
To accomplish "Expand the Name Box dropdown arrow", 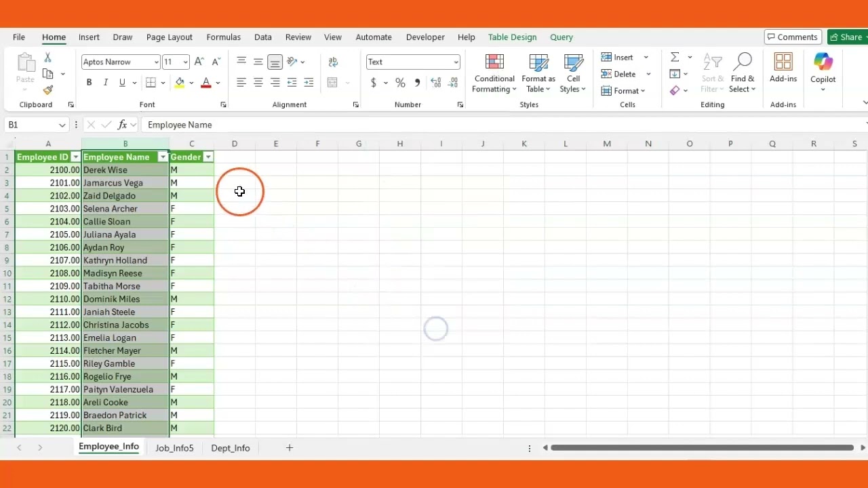I will (x=62, y=125).
